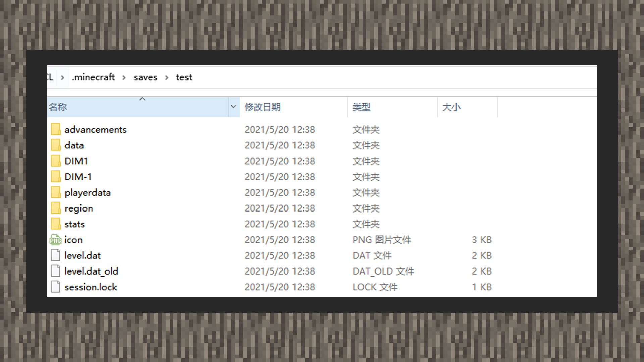Select the playerdata folder icon
Image resolution: width=644 pixels, height=362 pixels.
point(56,192)
